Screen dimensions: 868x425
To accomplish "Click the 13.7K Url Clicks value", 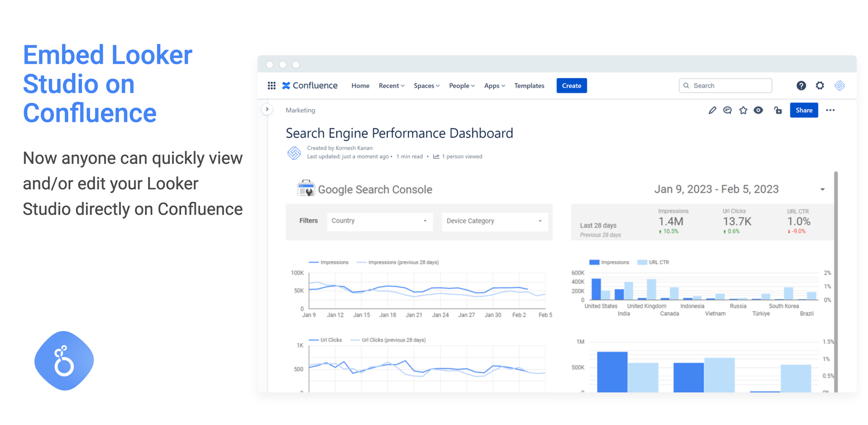I will click(737, 221).
